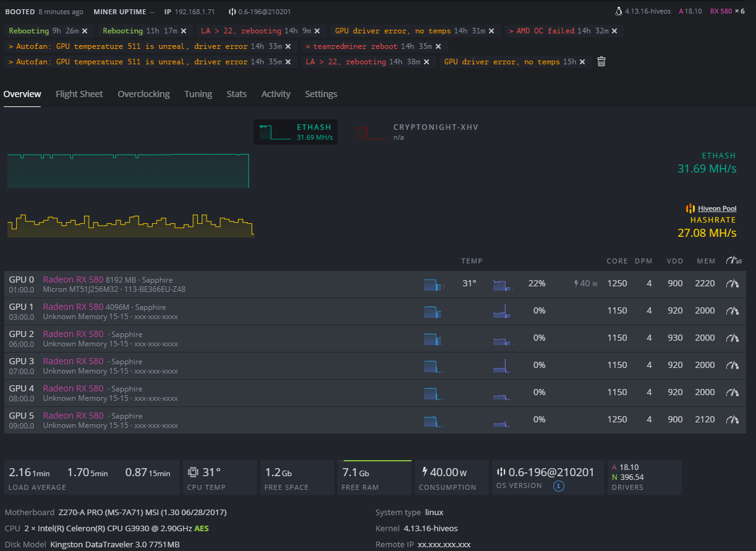This screenshot has height=551, width=756.
Task: Click the GPU 0 MEM value 2220
Action: click(x=705, y=284)
